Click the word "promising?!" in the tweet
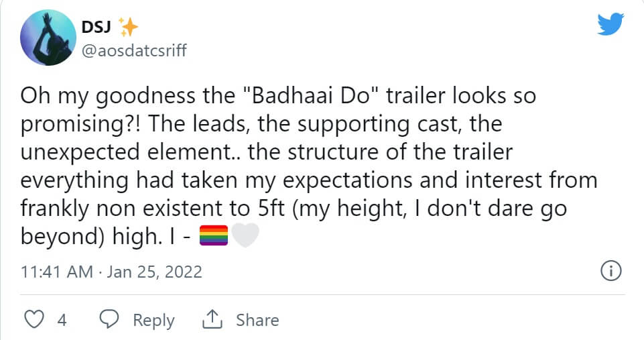 [x=75, y=124]
